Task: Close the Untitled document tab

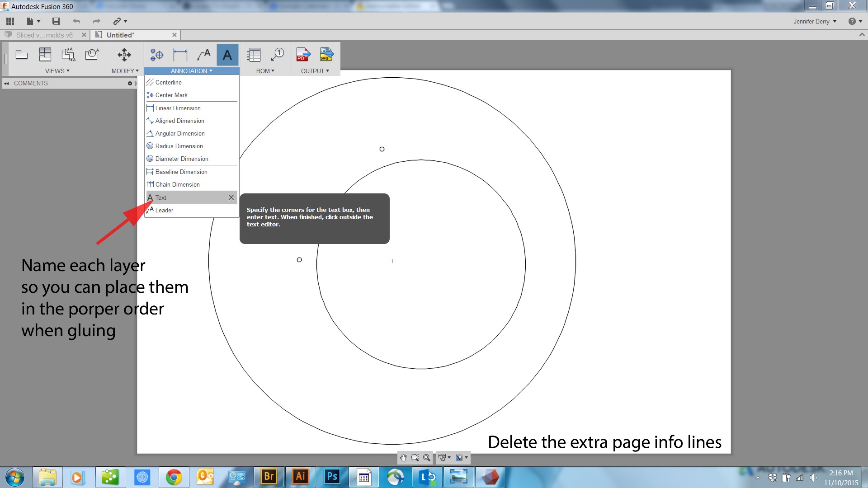Action: tap(175, 35)
